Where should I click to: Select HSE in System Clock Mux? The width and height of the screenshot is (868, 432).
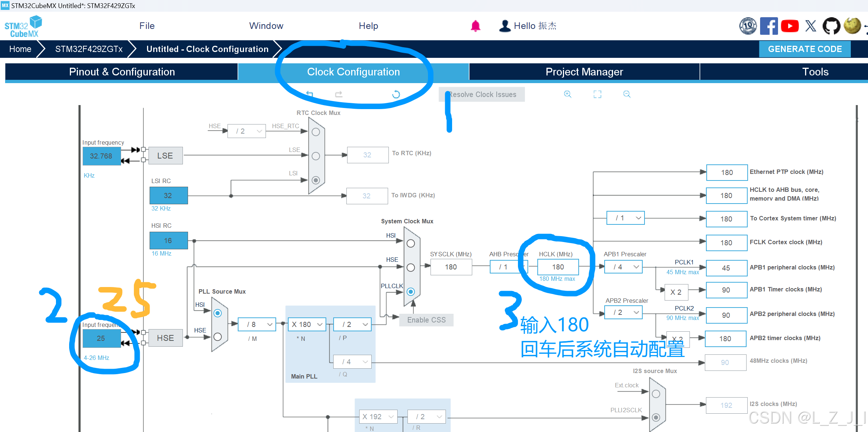tap(411, 268)
